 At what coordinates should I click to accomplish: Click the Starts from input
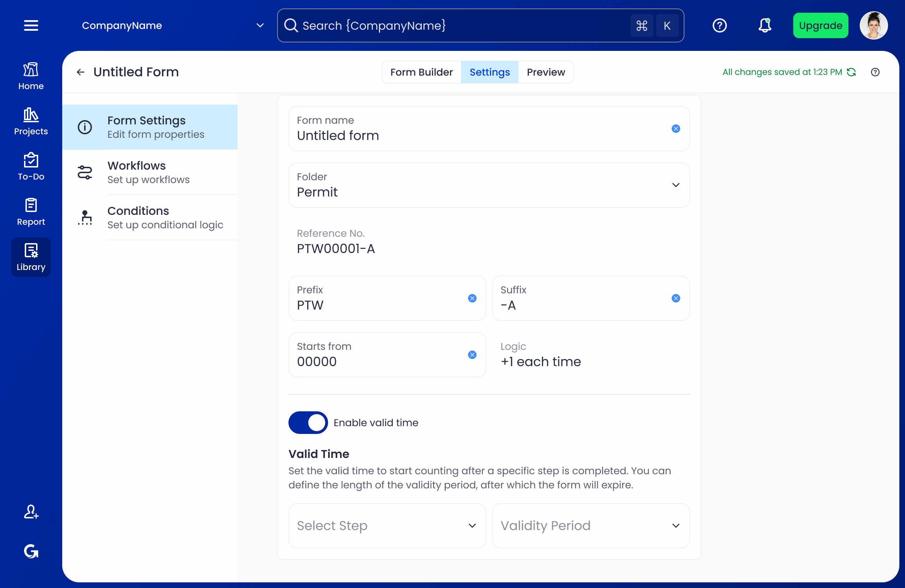coord(387,355)
